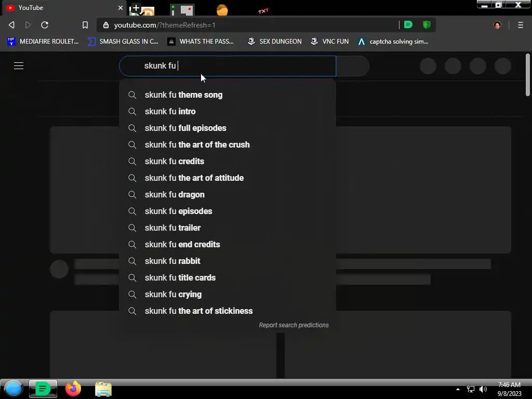
Task: Open the VNC FUN bookmark
Action: [330, 42]
